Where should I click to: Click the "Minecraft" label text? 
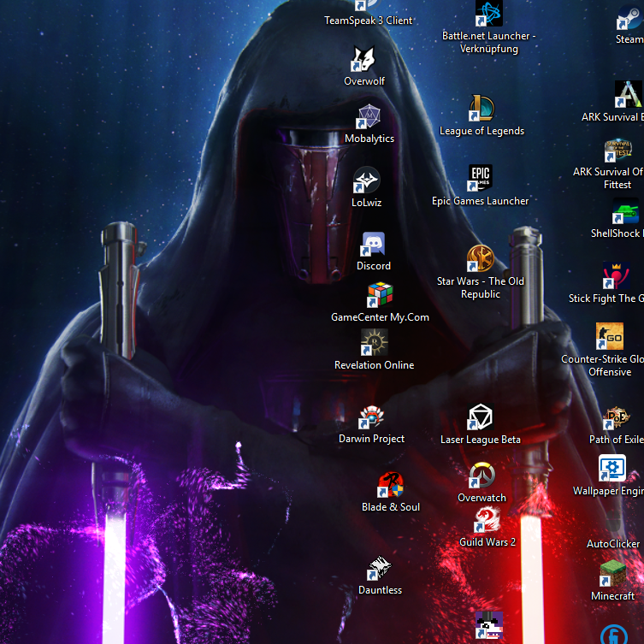point(612,596)
